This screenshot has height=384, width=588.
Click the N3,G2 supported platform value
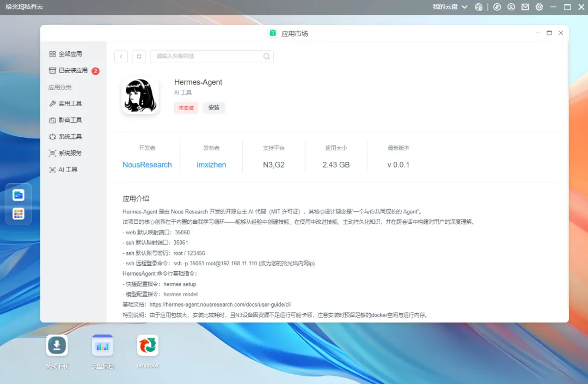click(x=274, y=164)
